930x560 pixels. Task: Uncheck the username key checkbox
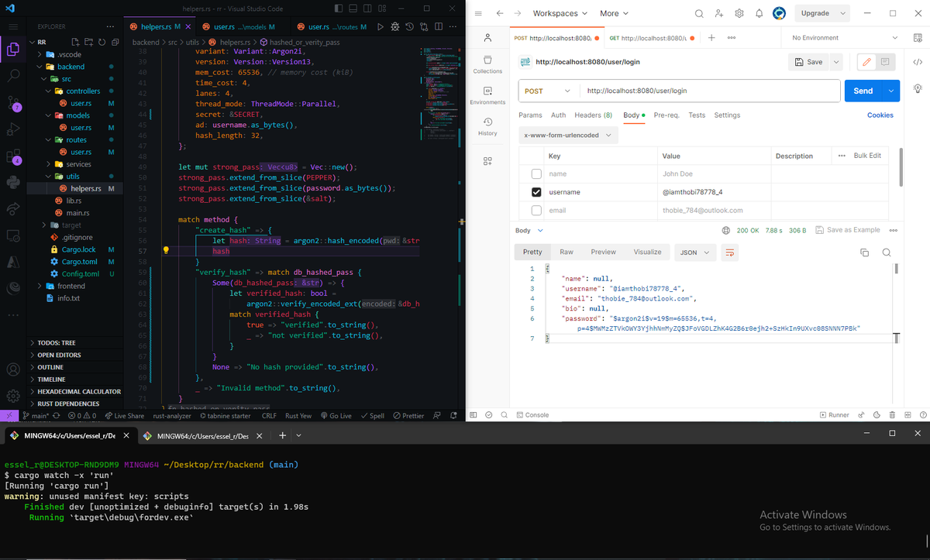pyautogui.click(x=536, y=192)
